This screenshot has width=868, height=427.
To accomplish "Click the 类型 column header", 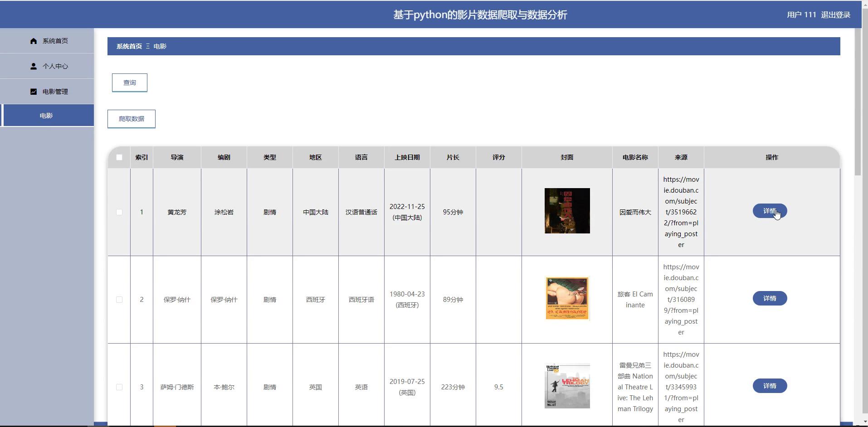I will [270, 157].
